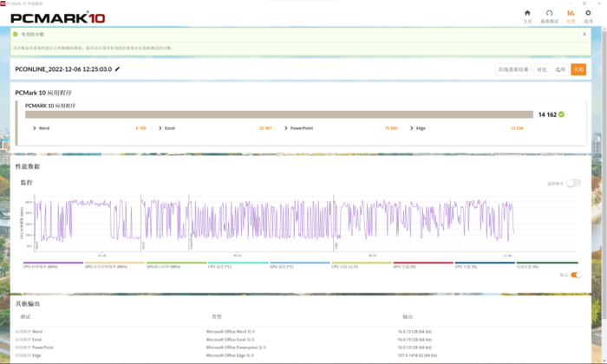The width and height of the screenshot is (607, 364).
Task: Click the PCMark 10 logo
Action: pos(58,18)
